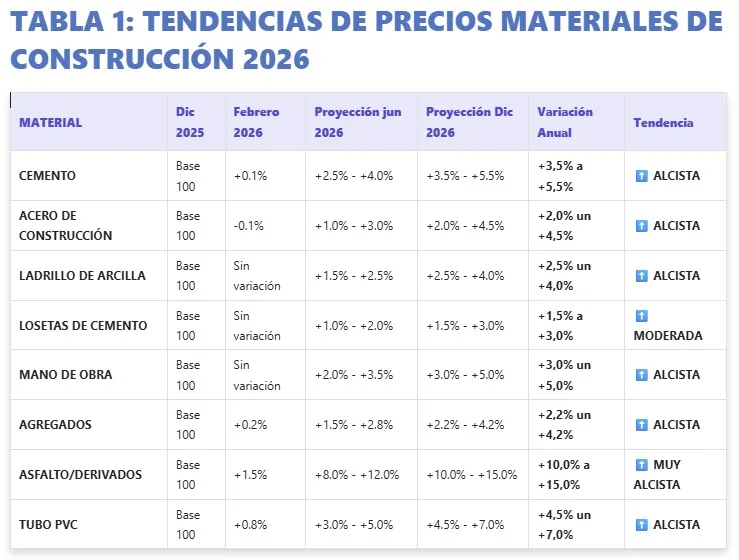Click the up-arrow icon in the LOSETAS DE CEMENTO row

641,316
